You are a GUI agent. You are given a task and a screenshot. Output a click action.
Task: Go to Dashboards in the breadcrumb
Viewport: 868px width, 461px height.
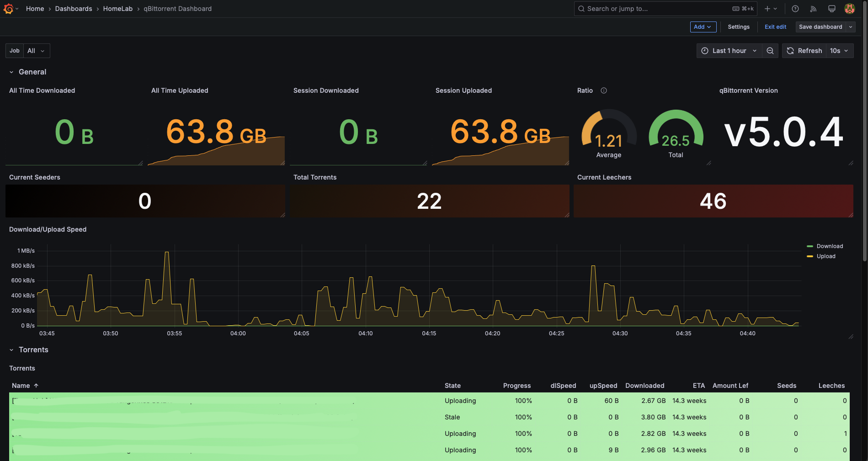coord(74,9)
